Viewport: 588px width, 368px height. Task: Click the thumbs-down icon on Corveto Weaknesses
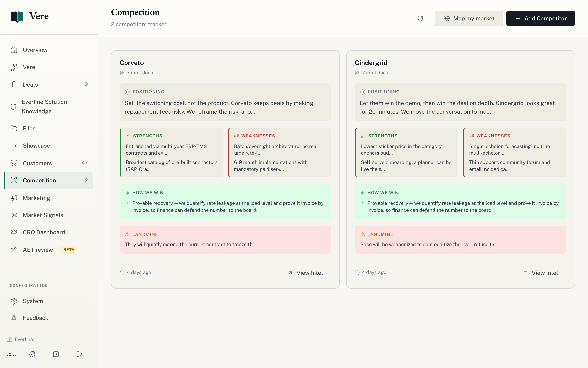(x=236, y=136)
